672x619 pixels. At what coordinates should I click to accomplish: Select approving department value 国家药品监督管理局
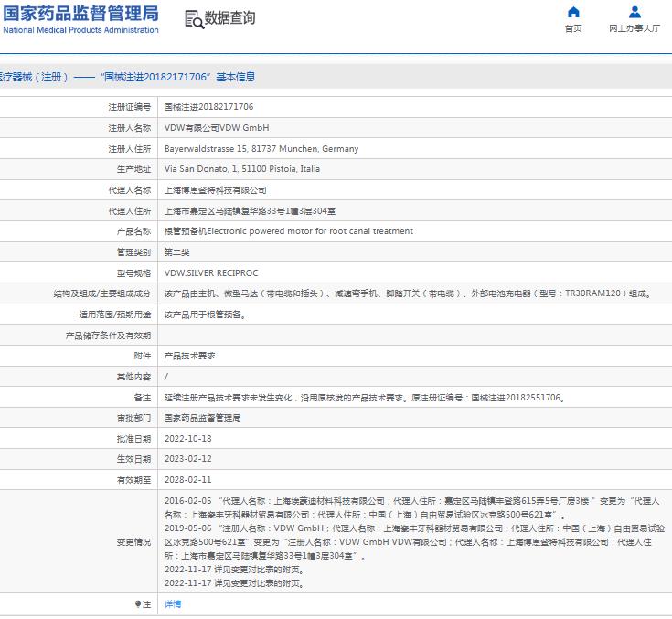(202, 418)
